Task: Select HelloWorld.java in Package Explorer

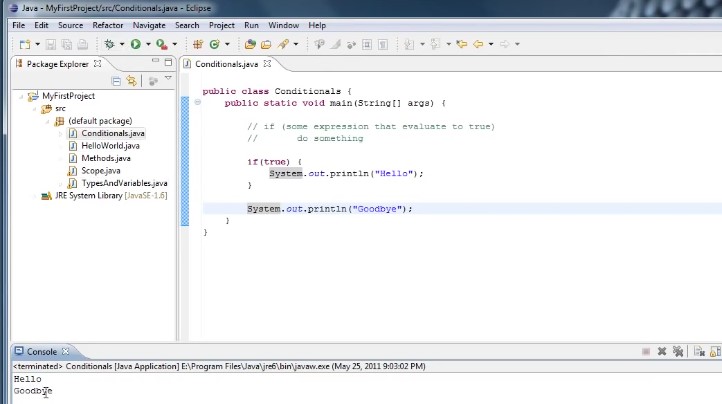Action: [110, 146]
